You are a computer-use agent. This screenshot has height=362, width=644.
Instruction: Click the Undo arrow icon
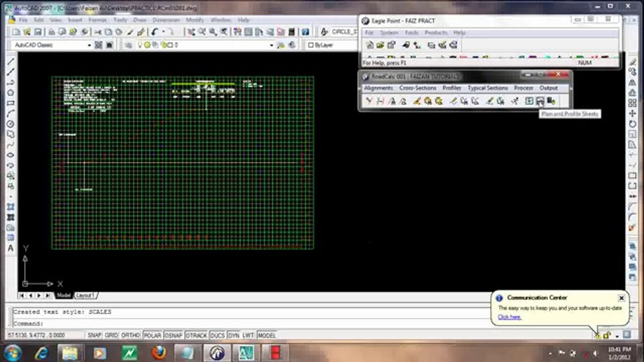(154, 32)
